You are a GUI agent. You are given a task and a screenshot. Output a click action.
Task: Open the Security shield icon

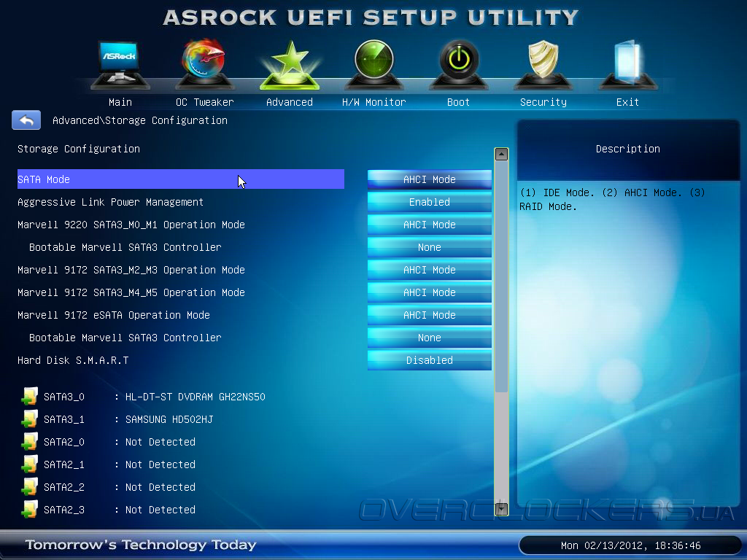point(543,65)
